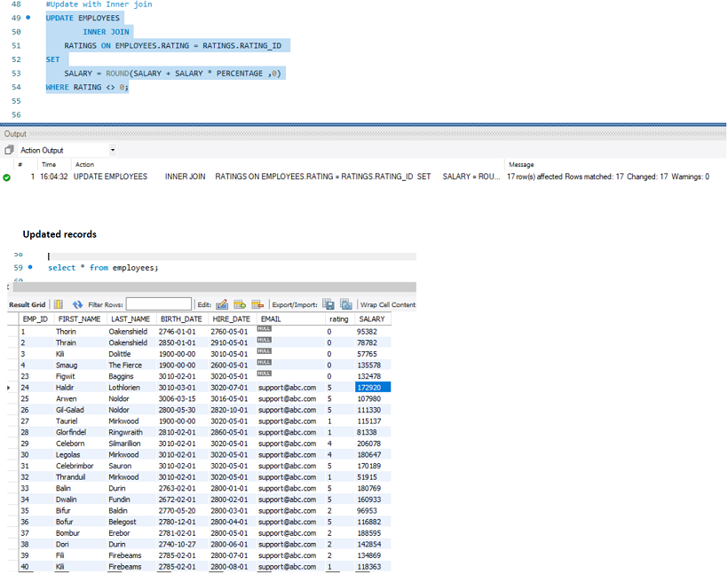Sort by the LAST_NAME column header

[x=131, y=318]
